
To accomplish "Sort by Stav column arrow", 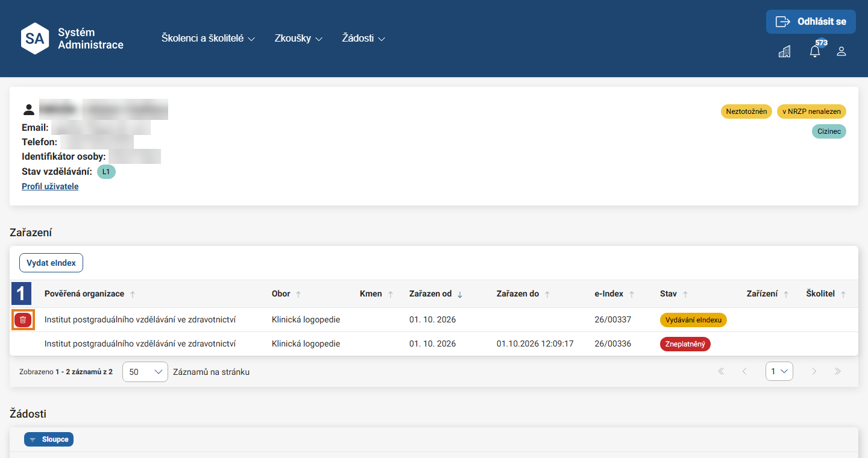I will pyautogui.click(x=685, y=294).
